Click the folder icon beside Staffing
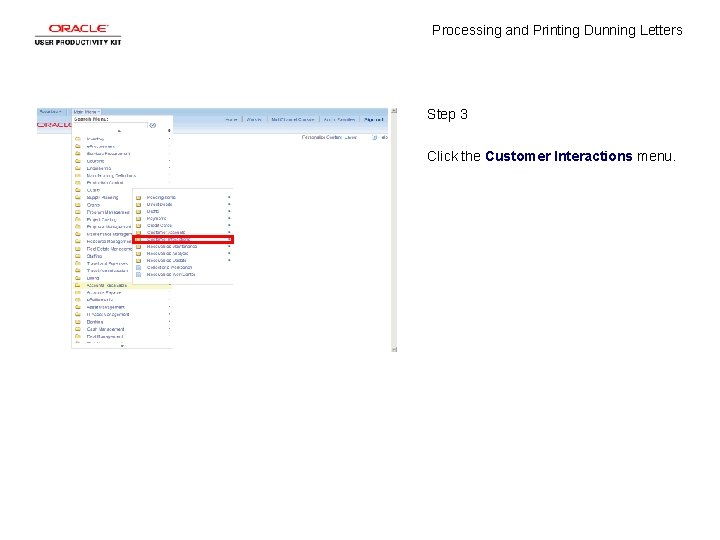The width and height of the screenshot is (720, 540). point(78,256)
